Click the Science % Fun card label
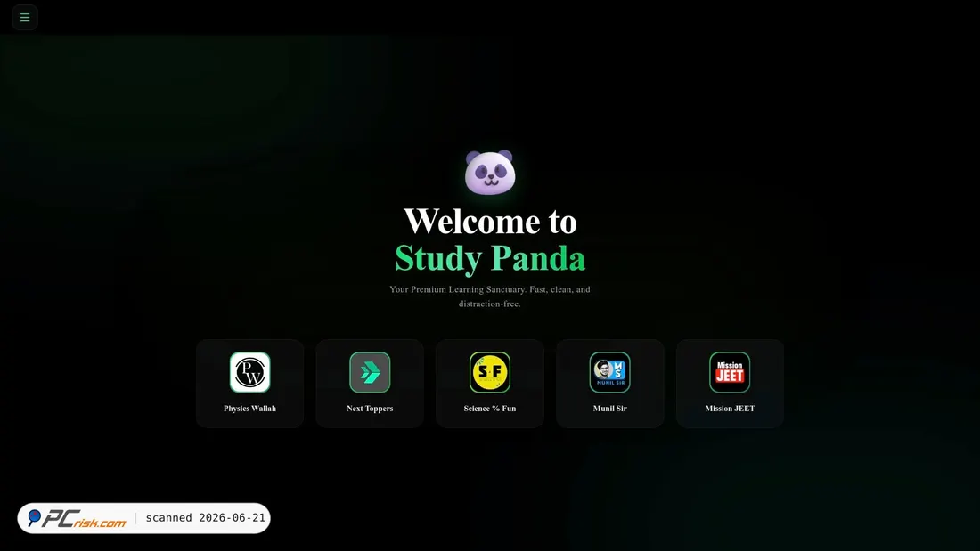Viewport: 980px width, 551px height. [490, 409]
